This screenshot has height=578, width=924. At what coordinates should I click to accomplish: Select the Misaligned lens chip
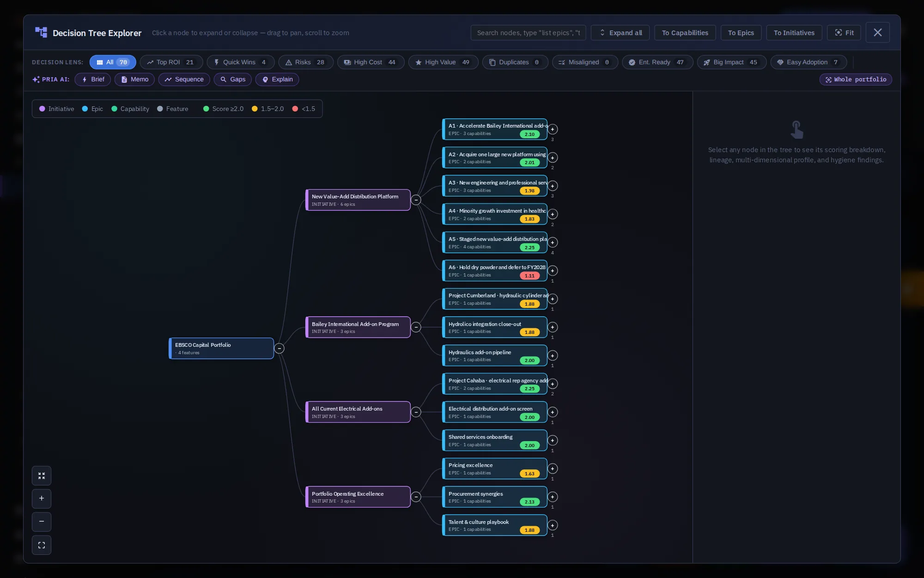585,62
